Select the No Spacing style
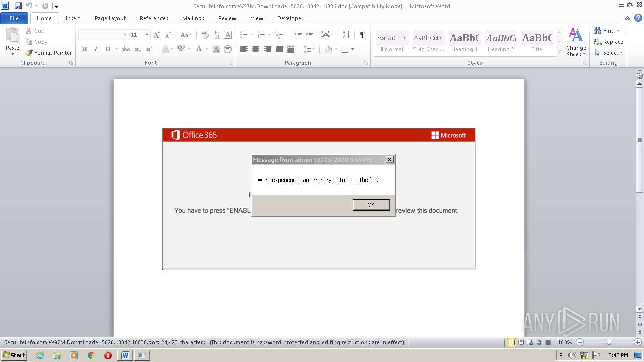 429,42
